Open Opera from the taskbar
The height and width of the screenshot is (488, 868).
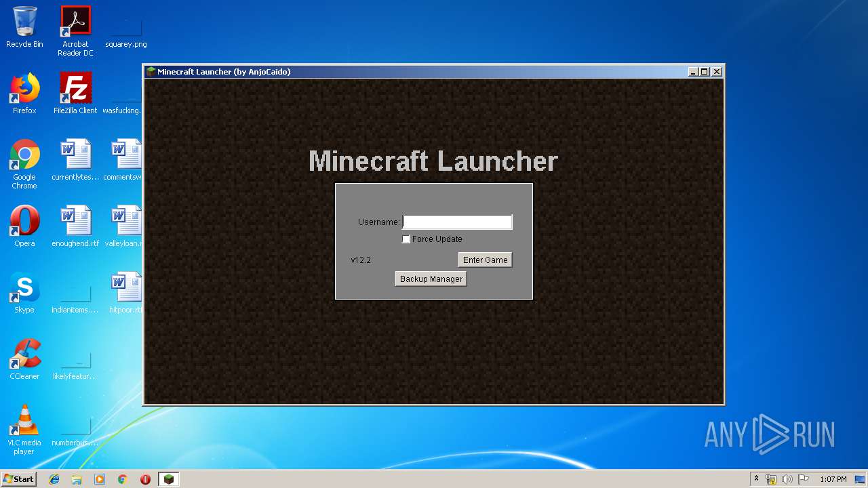[145, 479]
